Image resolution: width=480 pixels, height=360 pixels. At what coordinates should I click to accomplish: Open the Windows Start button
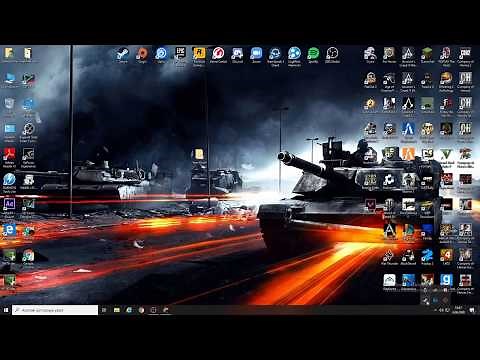(6, 310)
